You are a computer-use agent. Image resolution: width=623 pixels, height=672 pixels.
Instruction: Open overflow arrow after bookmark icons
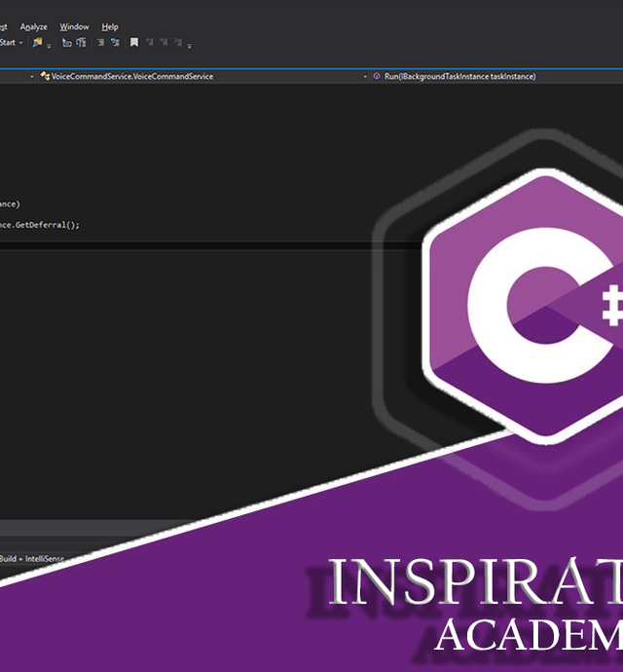pos(190,46)
